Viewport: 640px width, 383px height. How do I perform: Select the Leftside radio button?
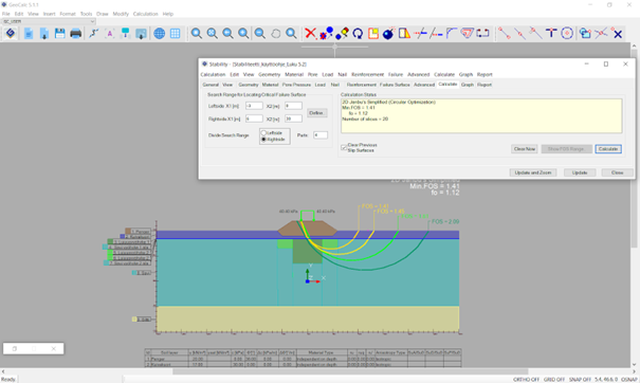263,133
